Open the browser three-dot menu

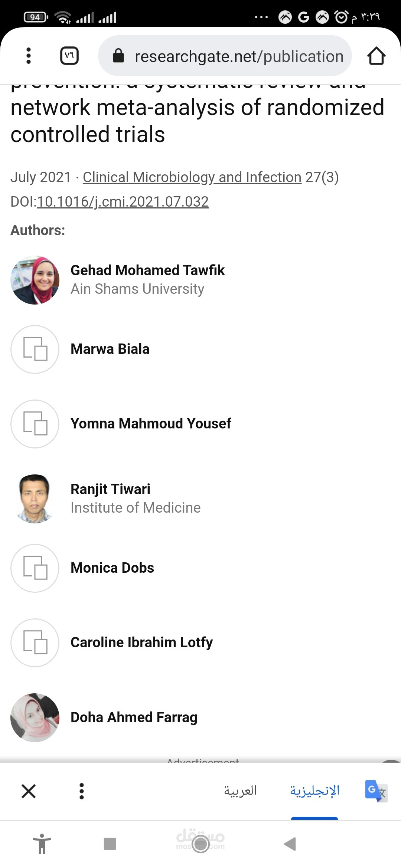[x=29, y=56]
